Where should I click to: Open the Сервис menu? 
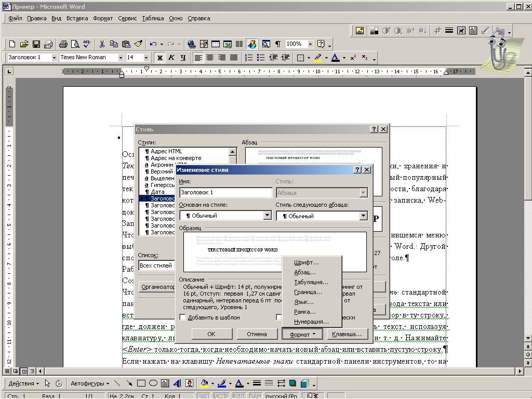point(127,18)
